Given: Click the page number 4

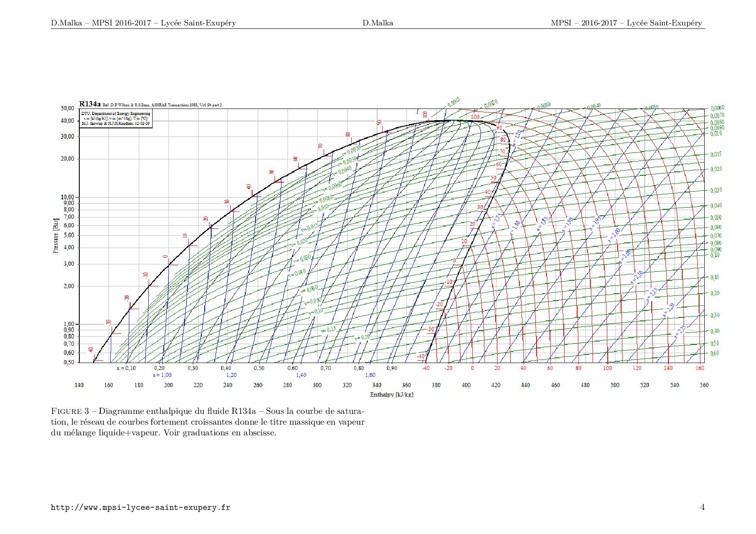Looking at the screenshot, I should (702, 507).
